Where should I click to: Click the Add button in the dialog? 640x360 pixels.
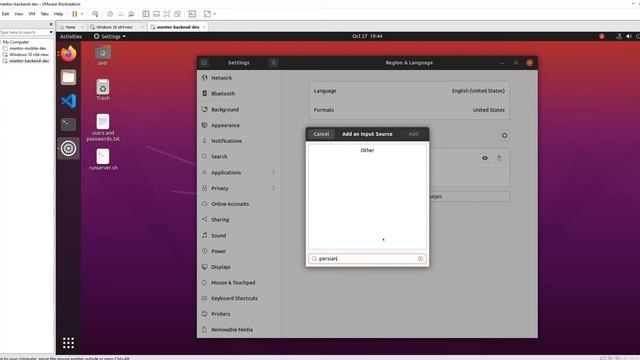(413, 134)
